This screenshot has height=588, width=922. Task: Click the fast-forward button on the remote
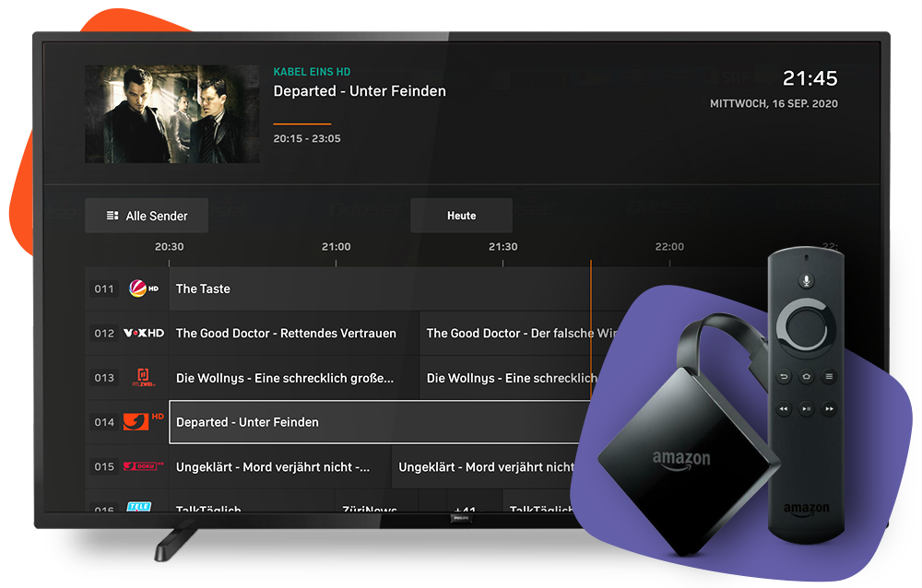(829, 408)
